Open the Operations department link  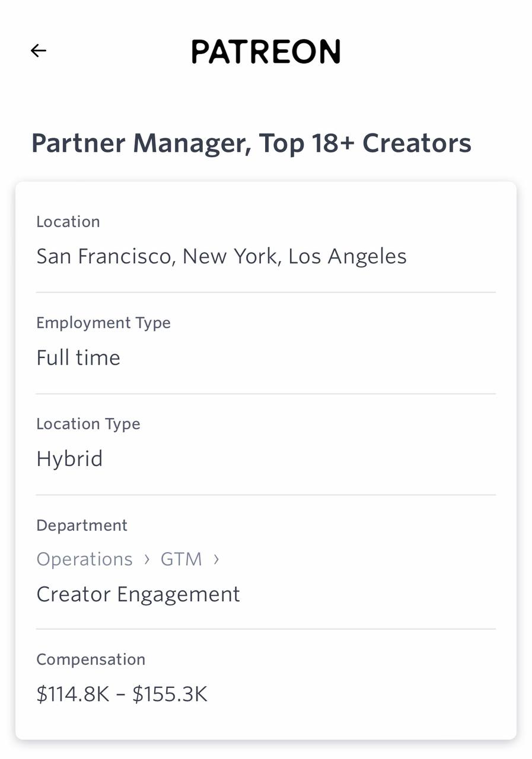[84, 559]
